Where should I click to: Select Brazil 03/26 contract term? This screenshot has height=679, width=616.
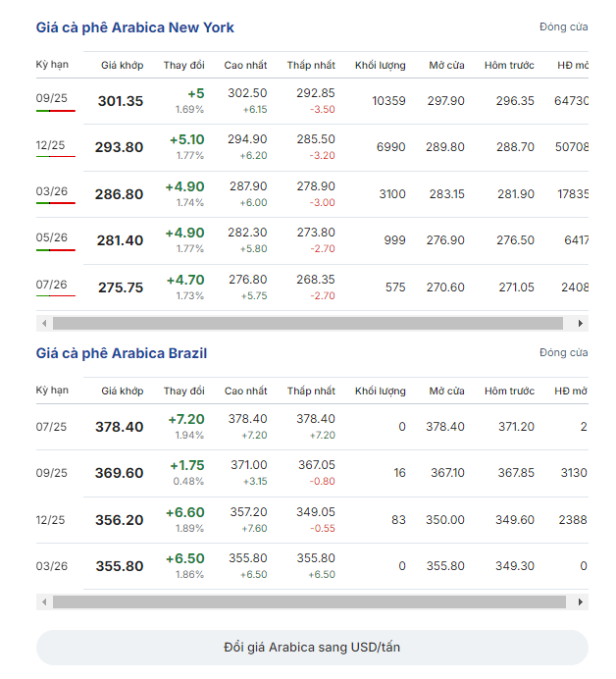click(x=52, y=566)
